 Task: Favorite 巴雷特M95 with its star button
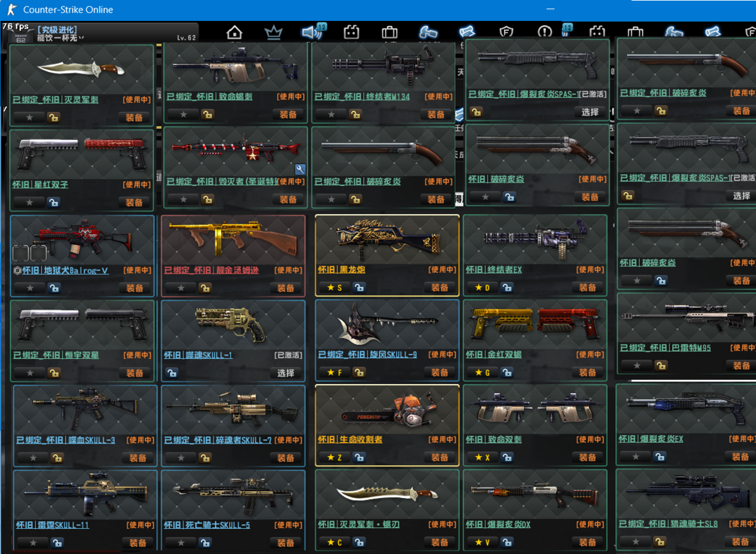coord(637,366)
